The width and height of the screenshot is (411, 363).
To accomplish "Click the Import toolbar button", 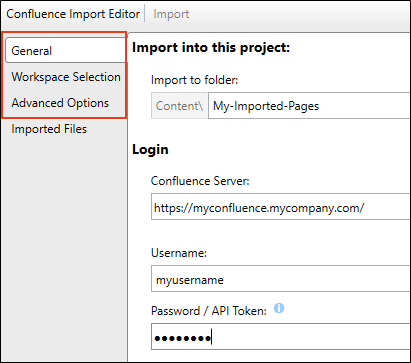I will click(171, 14).
